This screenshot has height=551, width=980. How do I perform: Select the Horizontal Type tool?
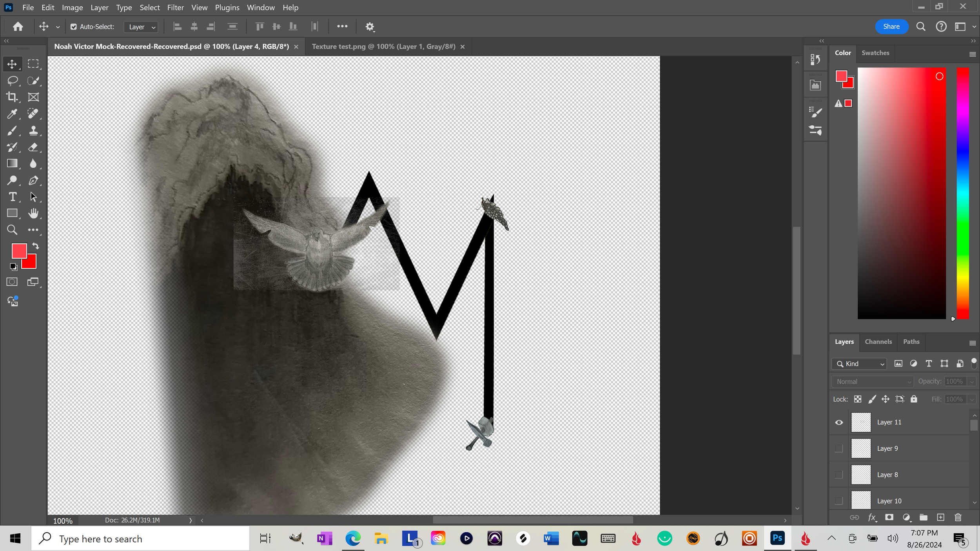point(12,197)
